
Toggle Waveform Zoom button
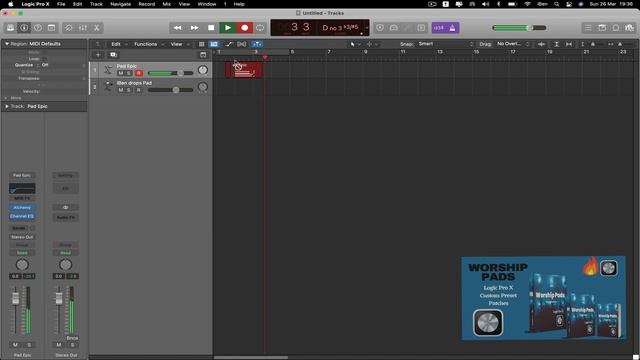(x=541, y=44)
